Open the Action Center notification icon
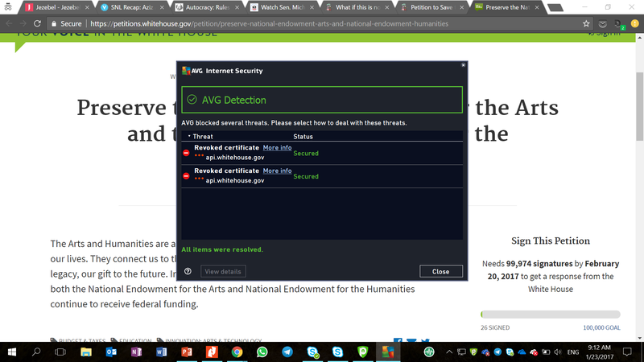This screenshot has height=362, width=644. [627, 352]
